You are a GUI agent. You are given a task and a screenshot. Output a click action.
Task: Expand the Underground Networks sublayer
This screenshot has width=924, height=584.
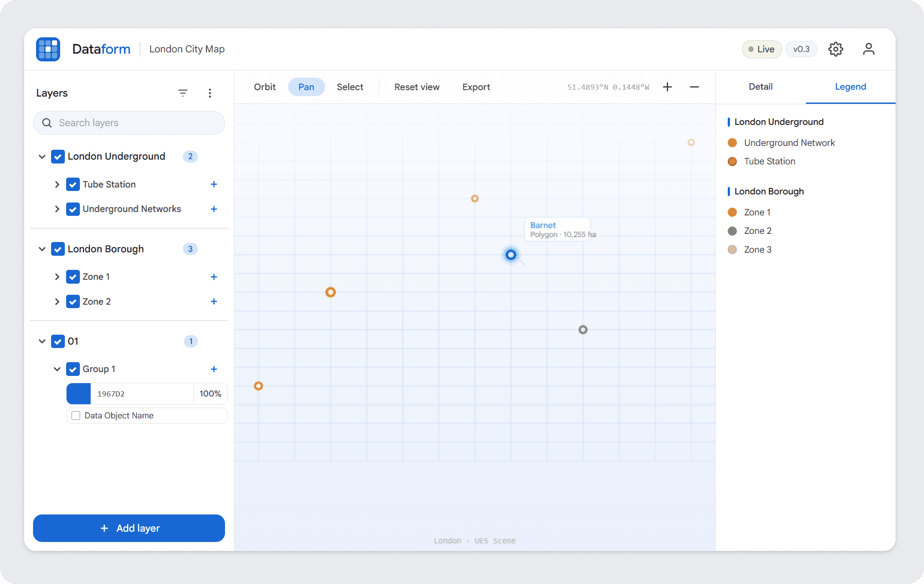pos(57,209)
